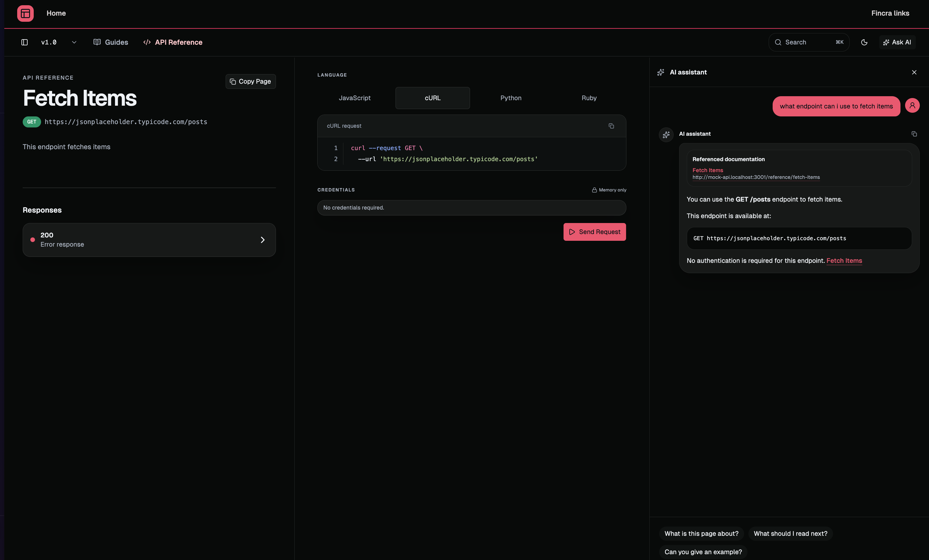Close the AI assistant panel
This screenshot has width=929, height=560.
coord(914,72)
